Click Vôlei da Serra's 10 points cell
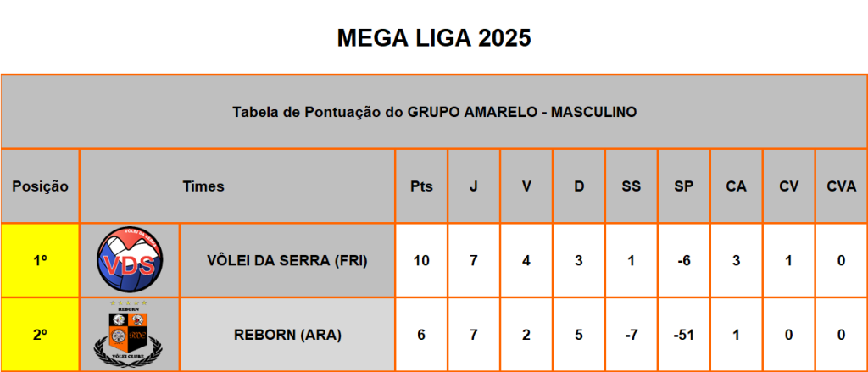This screenshot has width=868, height=372. [x=421, y=260]
